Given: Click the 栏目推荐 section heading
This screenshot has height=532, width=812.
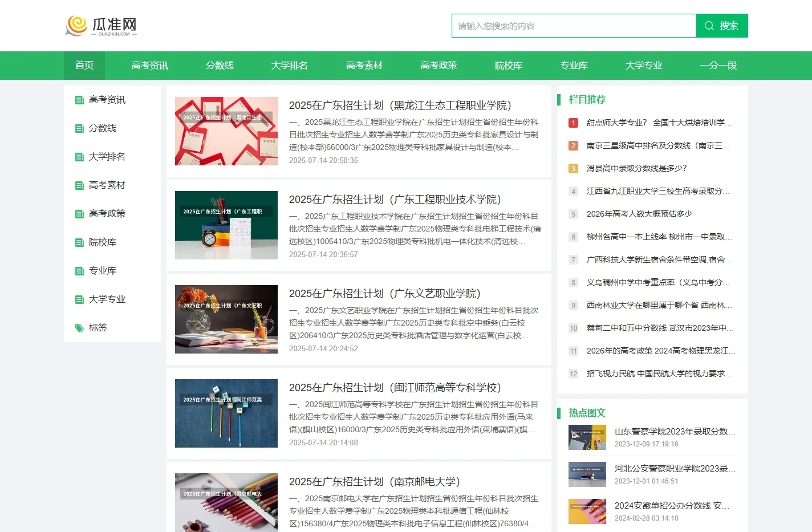Looking at the screenshot, I should pyautogui.click(x=587, y=100).
